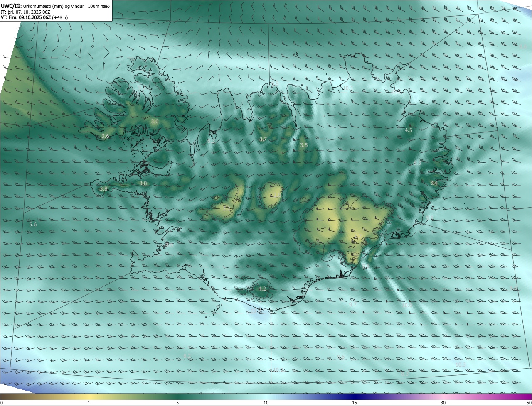Select the valid time 'VT: Fim. 09.10.2025 06Z'
532x406 pixels.
pyautogui.click(x=26, y=18)
